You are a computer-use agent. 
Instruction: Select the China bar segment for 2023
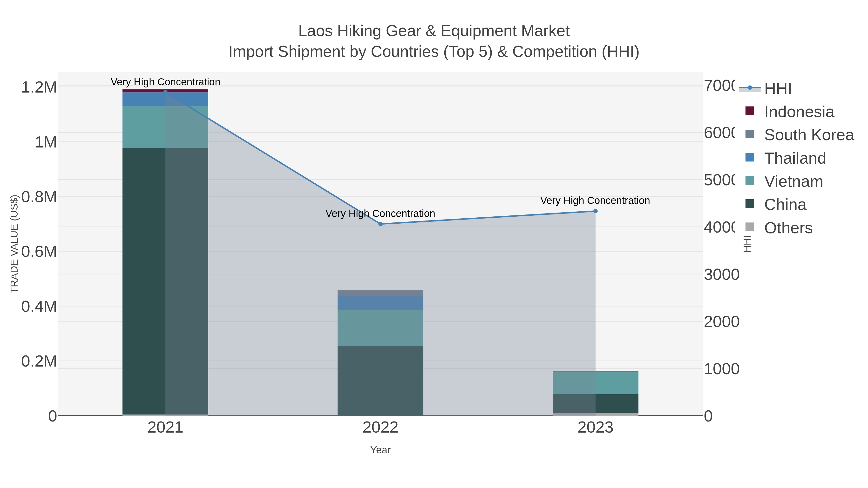coord(595,403)
